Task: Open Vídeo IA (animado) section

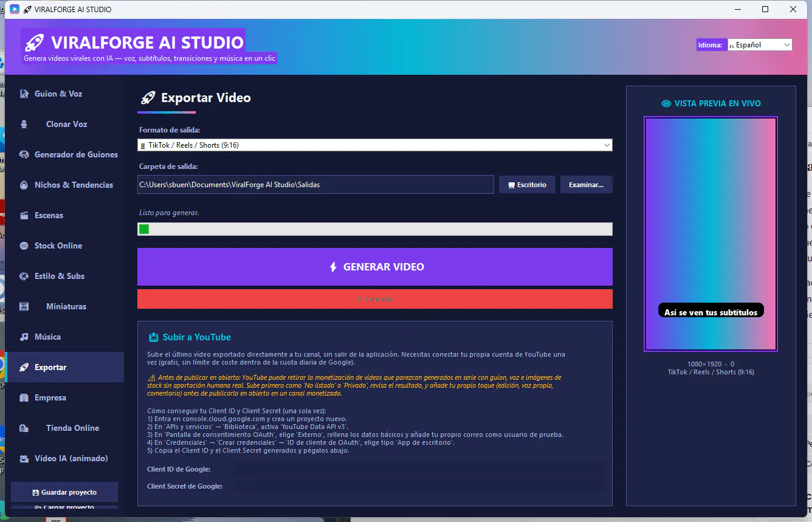Action: coord(64,458)
